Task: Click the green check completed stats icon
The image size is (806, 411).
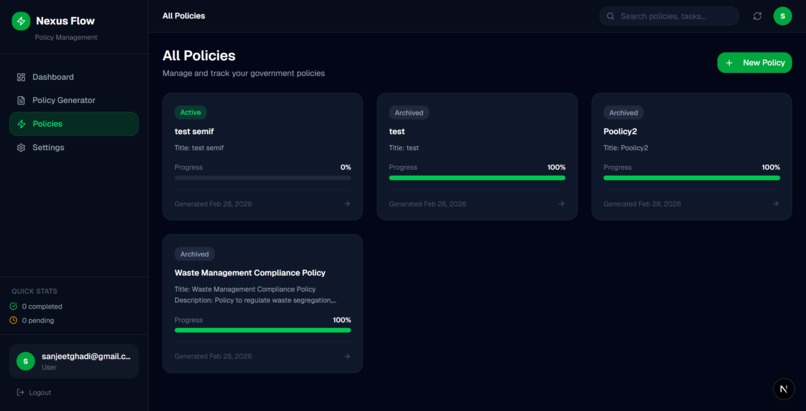Action: pos(13,306)
